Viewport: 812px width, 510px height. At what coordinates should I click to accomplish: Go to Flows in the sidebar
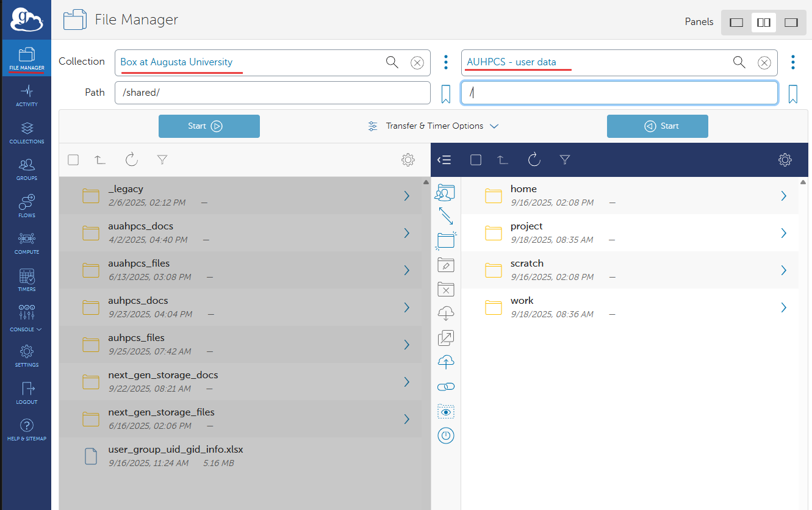pyautogui.click(x=26, y=207)
